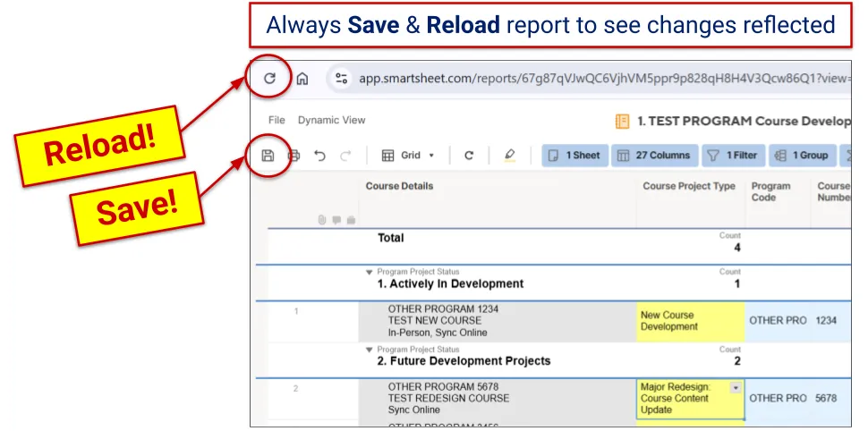Select the OTHER PROGRAM 5678 course details cell

[498, 399]
